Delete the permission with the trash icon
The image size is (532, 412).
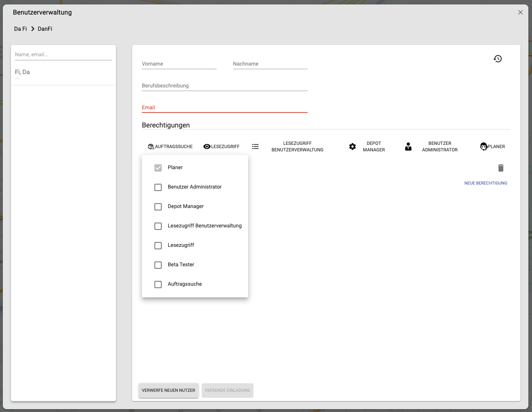pos(501,168)
